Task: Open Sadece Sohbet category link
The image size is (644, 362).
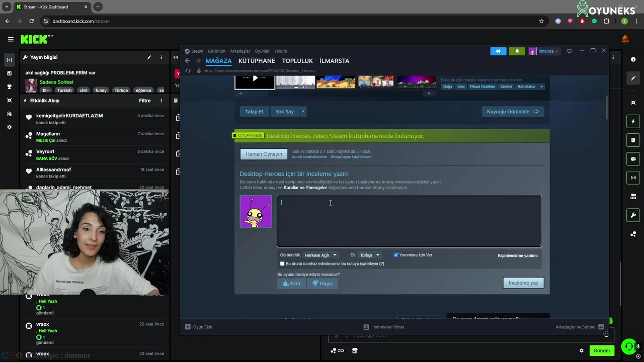Action: point(56,82)
